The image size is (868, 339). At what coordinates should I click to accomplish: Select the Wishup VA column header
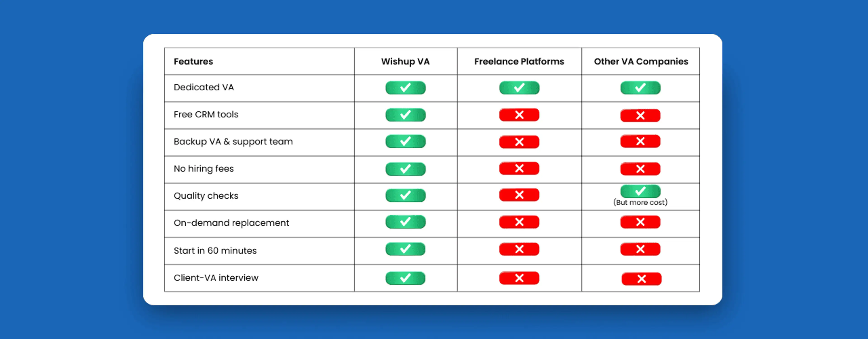tap(405, 61)
